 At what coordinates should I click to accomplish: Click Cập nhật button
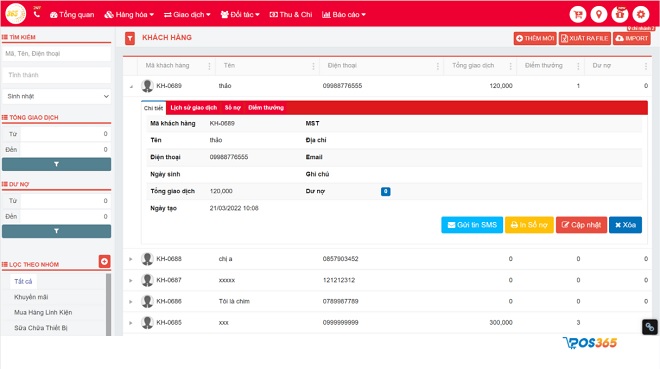(581, 225)
